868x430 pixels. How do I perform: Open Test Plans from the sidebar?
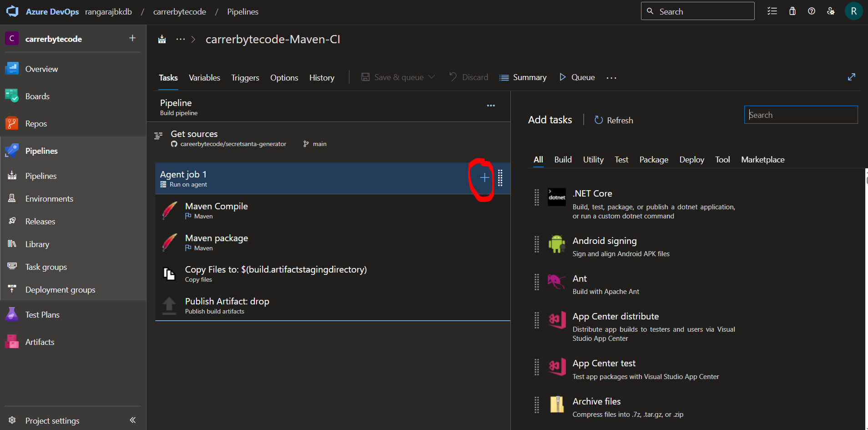coord(42,314)
